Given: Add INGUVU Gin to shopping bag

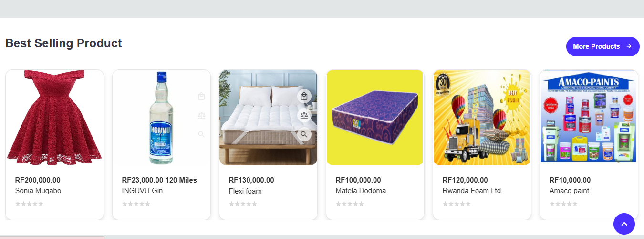Looking at the screenshot, I should 201,96.
